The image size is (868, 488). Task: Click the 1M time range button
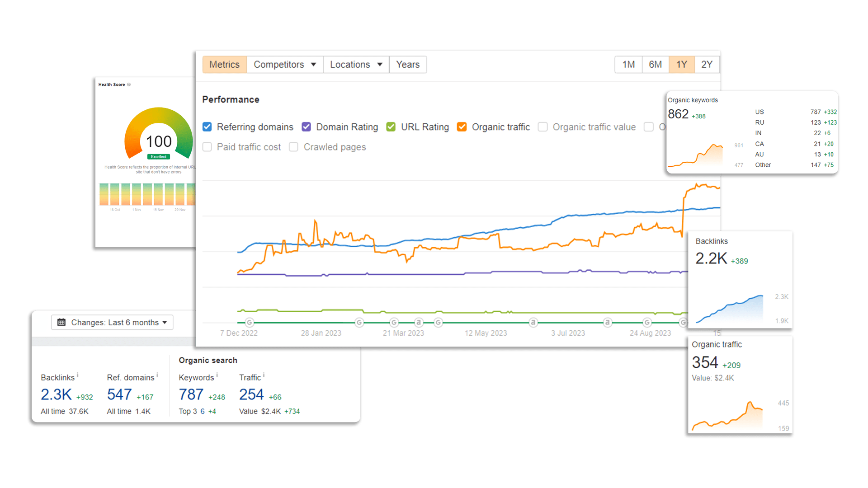coord(628,64)
